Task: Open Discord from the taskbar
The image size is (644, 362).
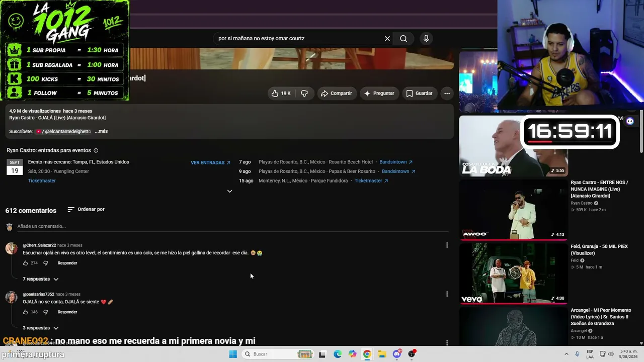Action: 397,354
